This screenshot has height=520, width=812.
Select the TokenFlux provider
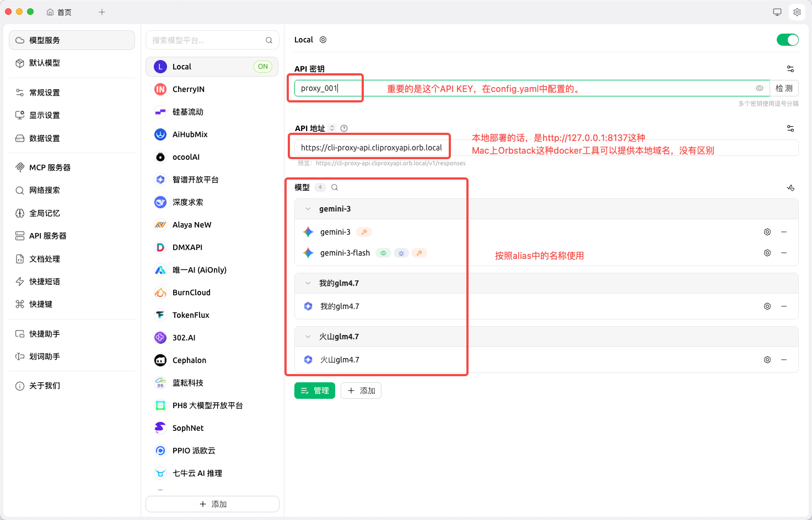click(212, 315)
